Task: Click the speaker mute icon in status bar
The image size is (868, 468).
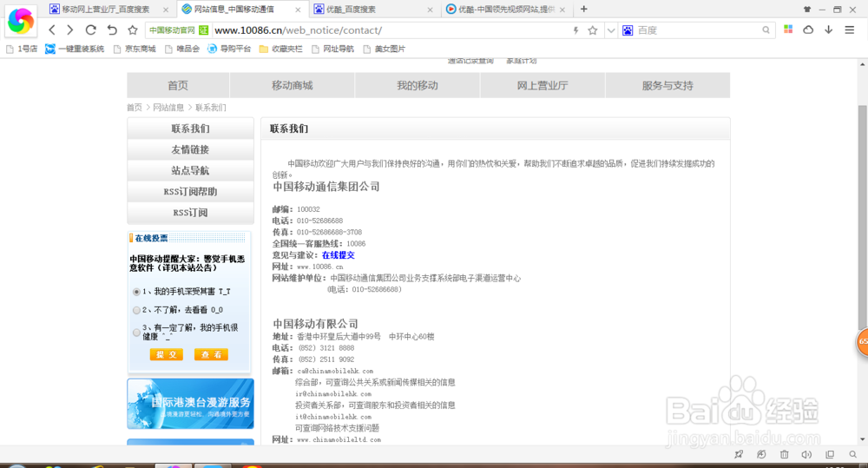Action: [x=806, y=454]
